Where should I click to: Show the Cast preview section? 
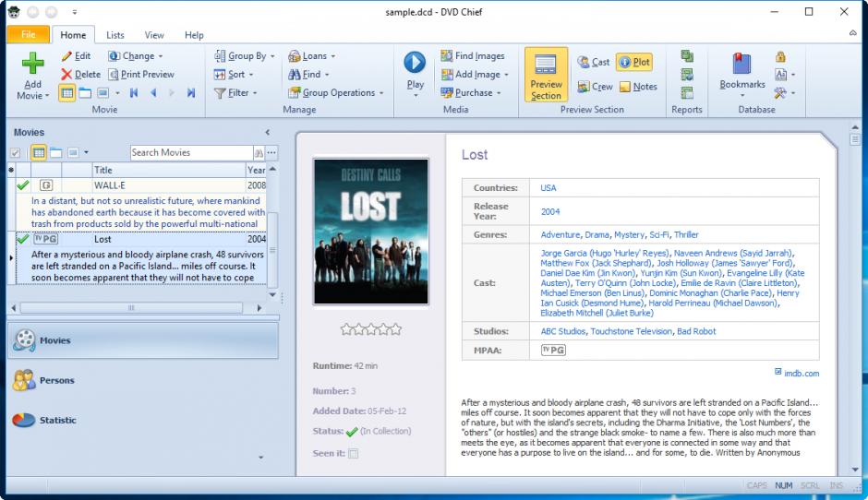click(594, 62)
